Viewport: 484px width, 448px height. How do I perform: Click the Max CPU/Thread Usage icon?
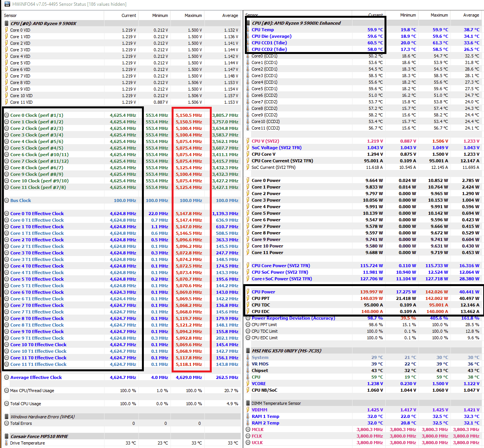[7, 391]
